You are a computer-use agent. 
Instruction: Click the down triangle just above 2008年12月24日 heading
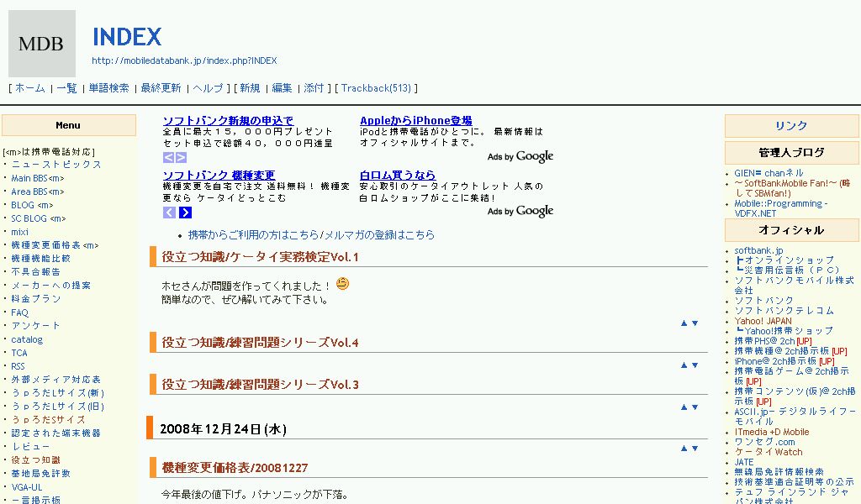click(x=695, y=407)
